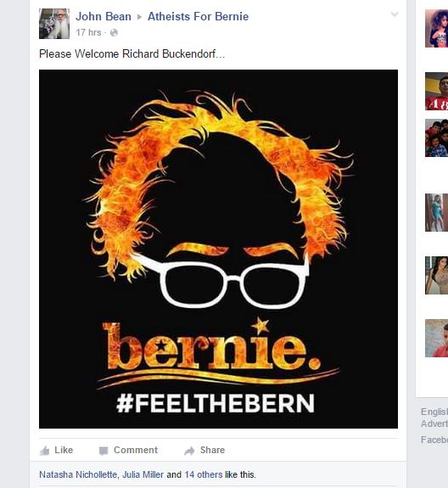Click the Comment button text
This screenshot has height=488, width=448.
pyautogui.click(x=136, y=450)
